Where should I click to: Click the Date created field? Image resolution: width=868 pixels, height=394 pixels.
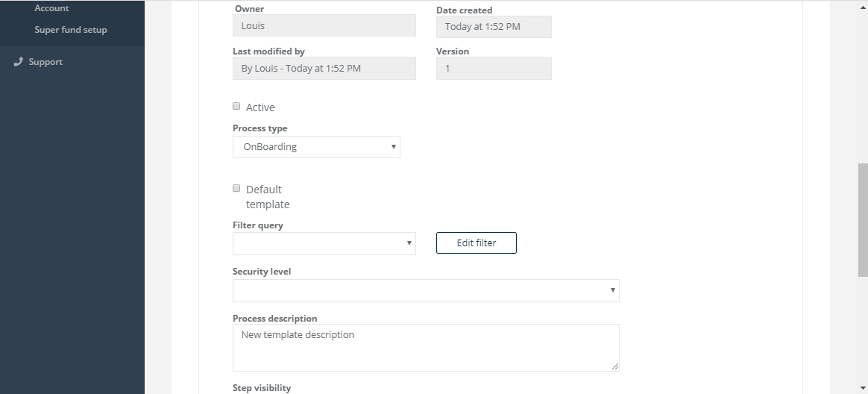(x=493, y=27)
